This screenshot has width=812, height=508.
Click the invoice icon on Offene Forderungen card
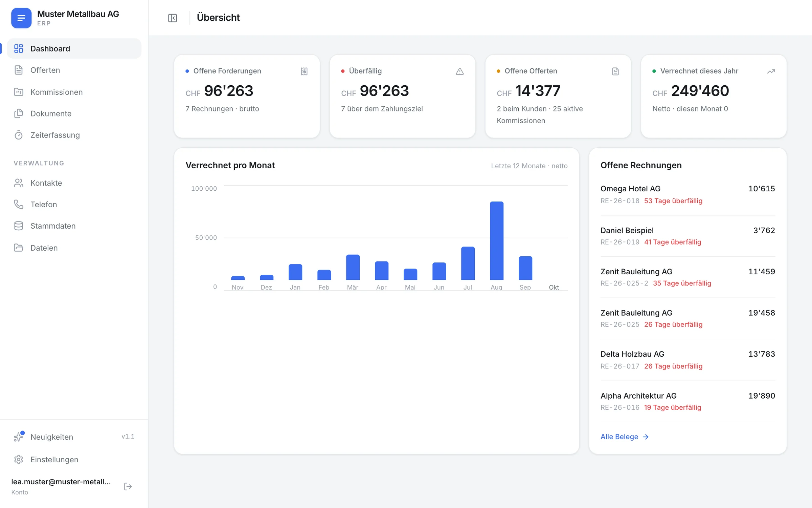click(304, 71)
